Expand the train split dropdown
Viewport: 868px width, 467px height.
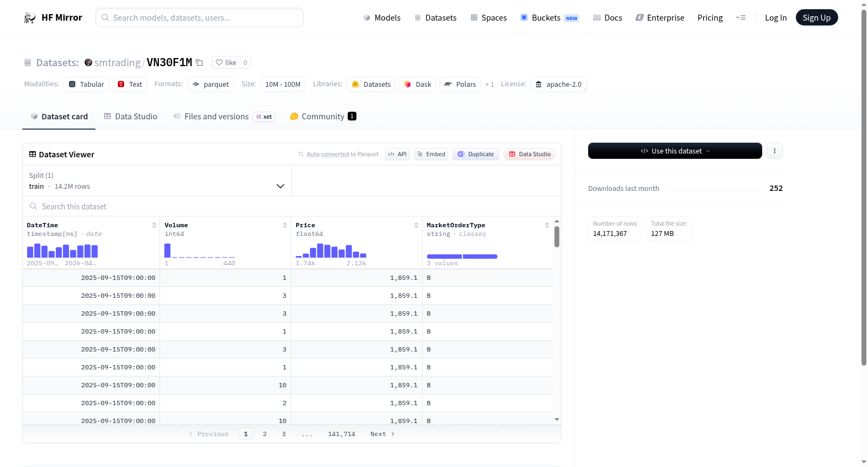pos(157,181)
